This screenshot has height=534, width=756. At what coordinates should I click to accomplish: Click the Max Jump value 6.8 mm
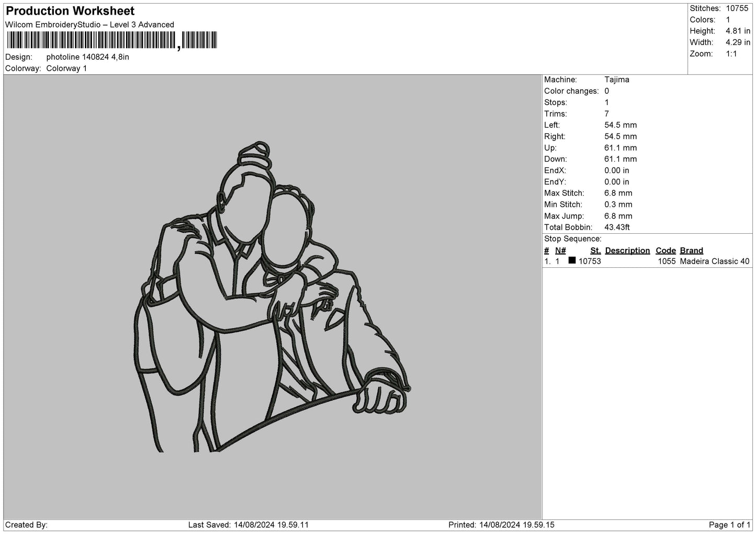pyautogui.click(x=618, y=216)
